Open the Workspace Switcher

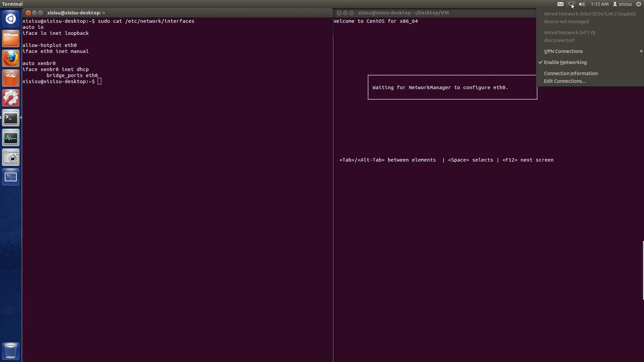click(11, 177)
